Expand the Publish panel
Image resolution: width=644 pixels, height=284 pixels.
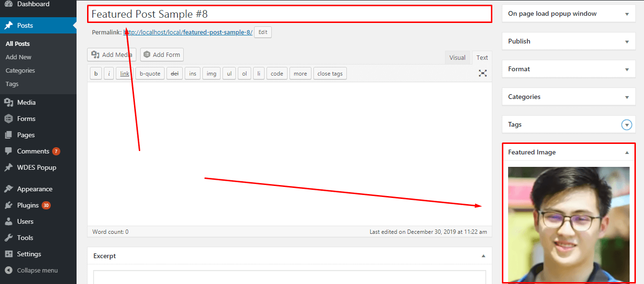627,42
